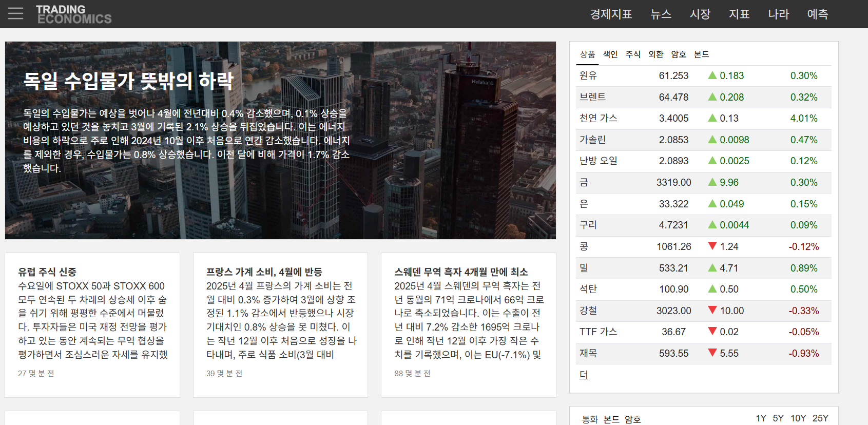Open the hamburger menu icon
Viewport: 868px width, 425px height.
(16, 13)
